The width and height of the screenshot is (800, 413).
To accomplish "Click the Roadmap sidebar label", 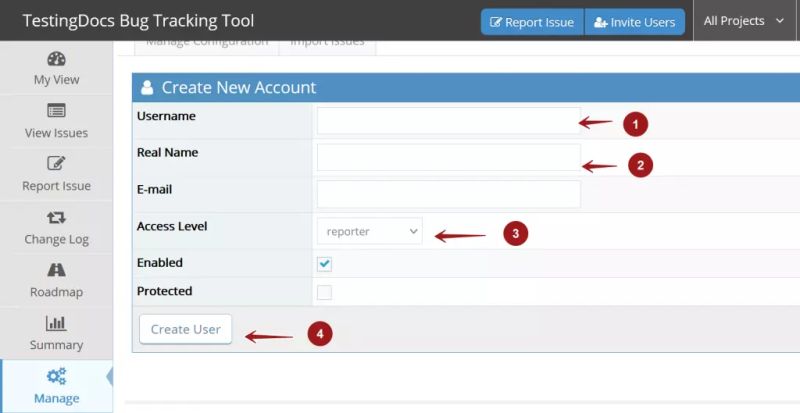I will pyautogui.click(x=56, y=292).
